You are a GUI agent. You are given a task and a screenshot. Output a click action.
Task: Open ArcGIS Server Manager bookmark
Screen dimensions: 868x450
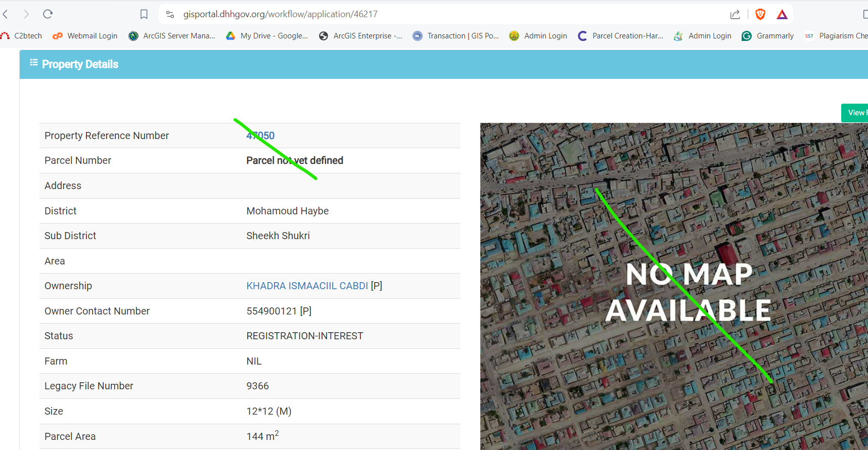point(172,36)
